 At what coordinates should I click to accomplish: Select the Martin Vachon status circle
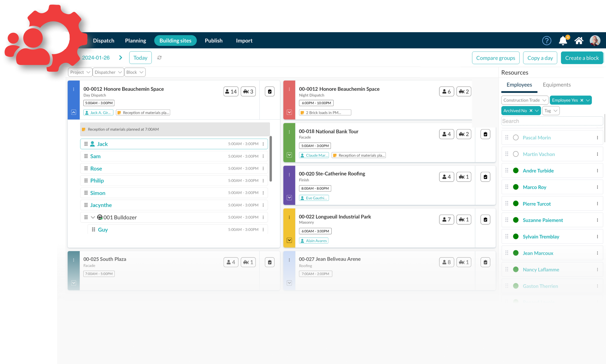coord(516,154)
